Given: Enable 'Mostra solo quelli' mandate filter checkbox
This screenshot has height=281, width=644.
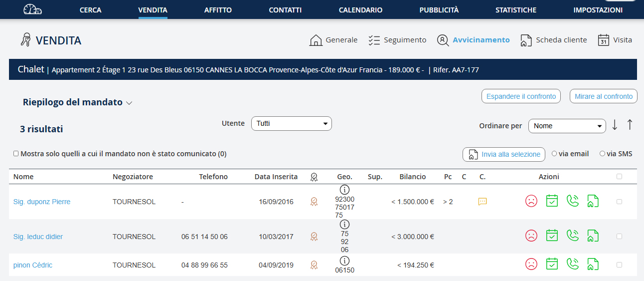Looking at the screenshot, I should point(16,154).
